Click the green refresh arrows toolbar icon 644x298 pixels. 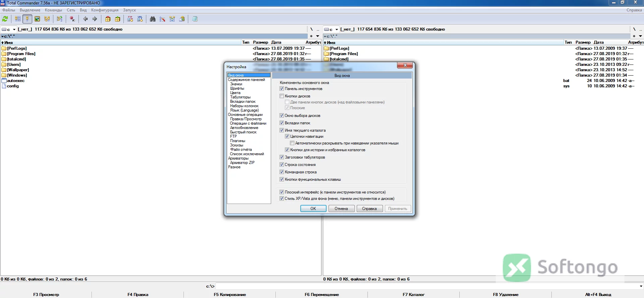[5, 19]
